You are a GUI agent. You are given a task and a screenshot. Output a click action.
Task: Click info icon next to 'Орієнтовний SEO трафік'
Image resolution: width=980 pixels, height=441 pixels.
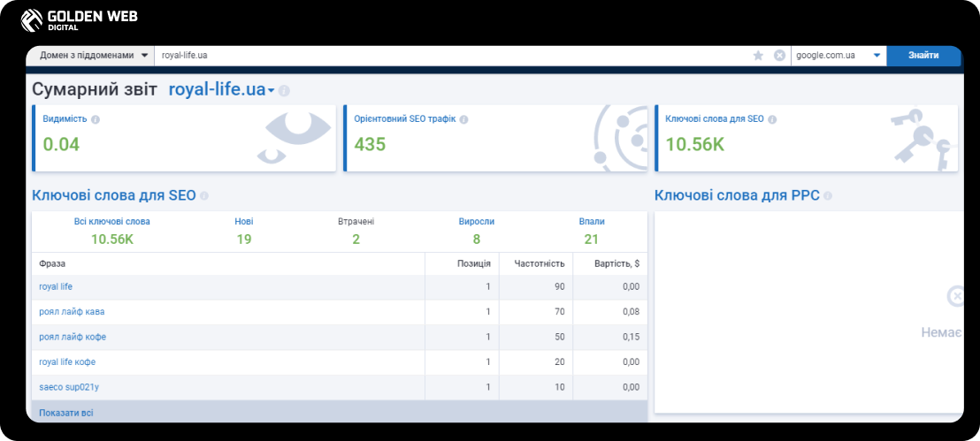point(463,119)
